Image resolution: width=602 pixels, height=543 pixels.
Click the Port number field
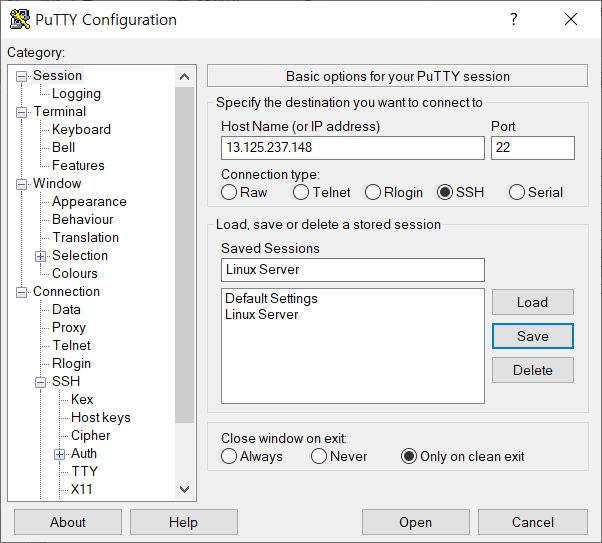533,148
